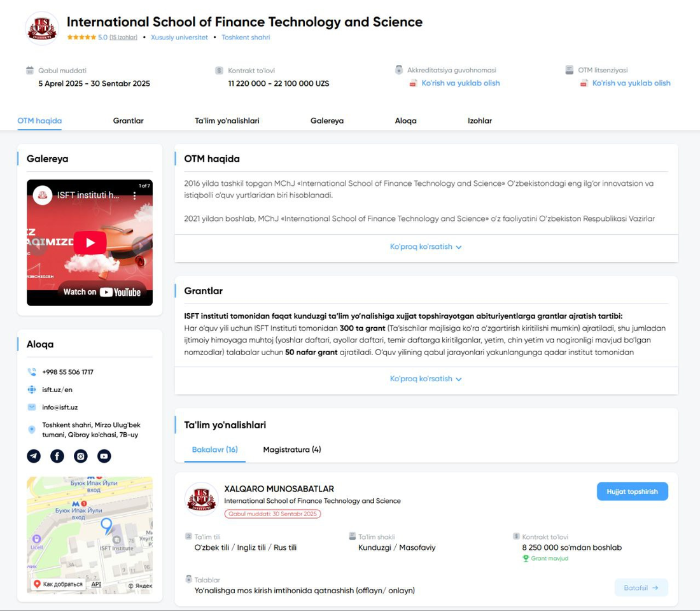Click the address text Toshkent shahri, Mirzo Ulug'bek
The width and height of the screenshot is (700, 611).
pyautogui.click(x=91, y=430)
